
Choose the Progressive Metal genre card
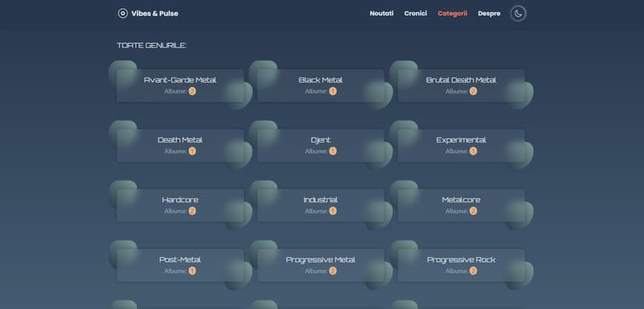tap(320, 265)
